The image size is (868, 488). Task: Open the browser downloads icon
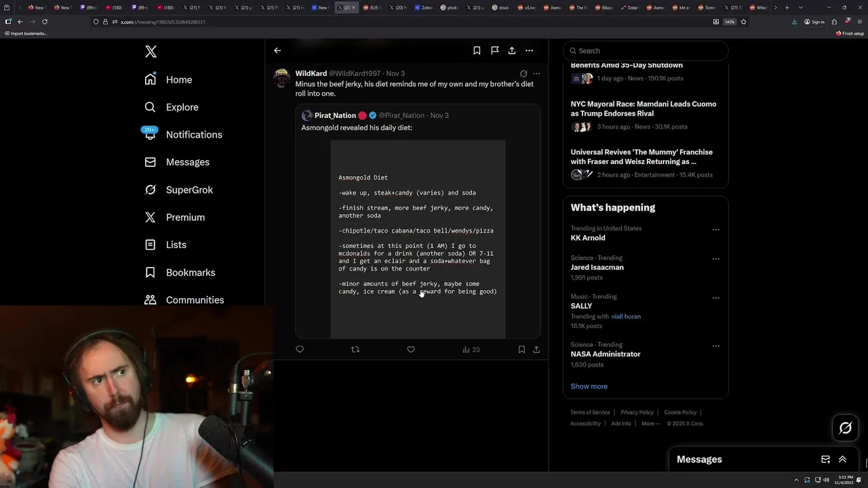point(794,22)
